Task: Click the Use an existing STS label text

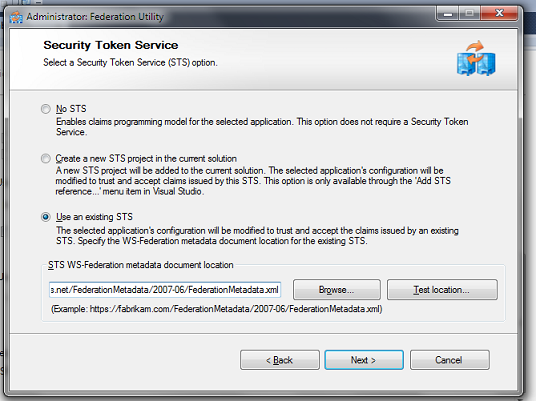Action: click(94, 217)
